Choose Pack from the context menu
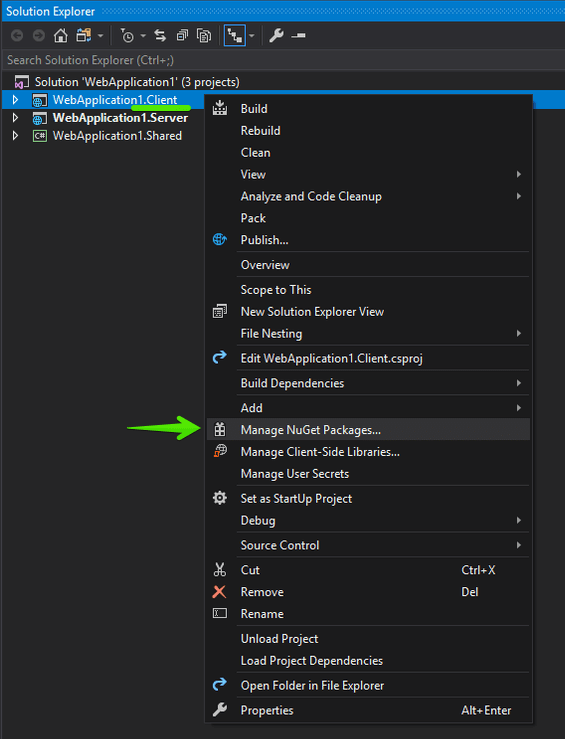Viewport: 565px width, 739px height. pyautogui.click(x=368, y=218)
